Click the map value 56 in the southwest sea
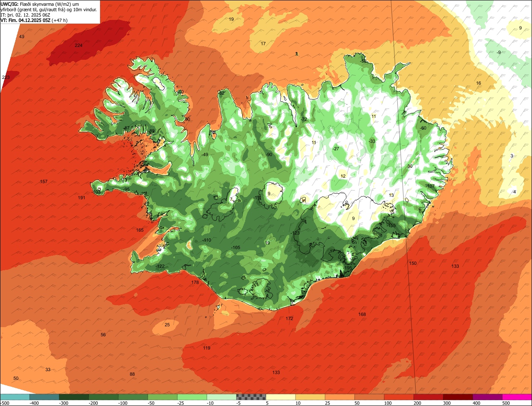 [x=103, y=335]
